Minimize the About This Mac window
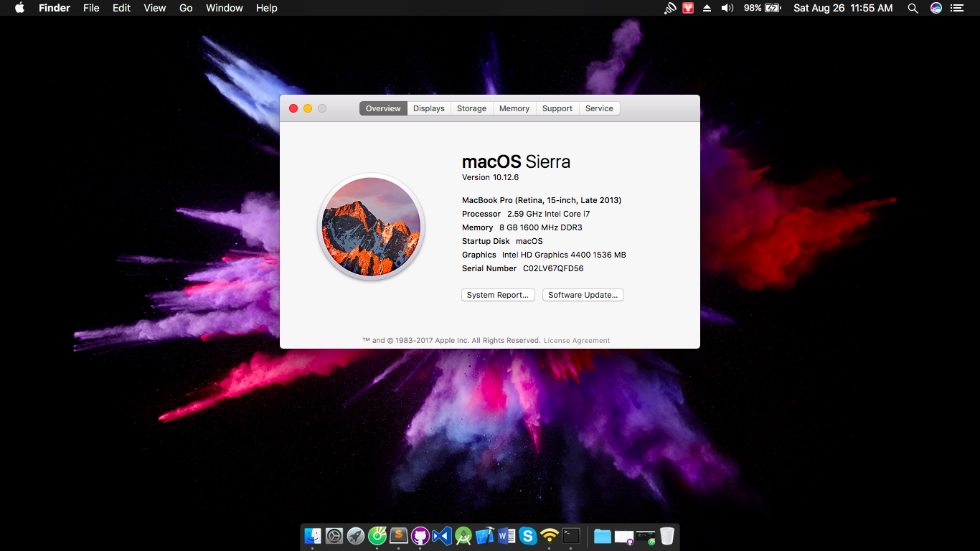This screenshot has height=551, width=980. (308, 108)
